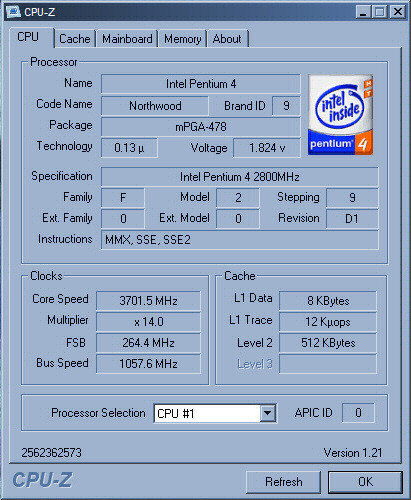Click the Intel Inside Pentium 4 logo
This screenshot has width=411, height=500.
pos(340,115)
